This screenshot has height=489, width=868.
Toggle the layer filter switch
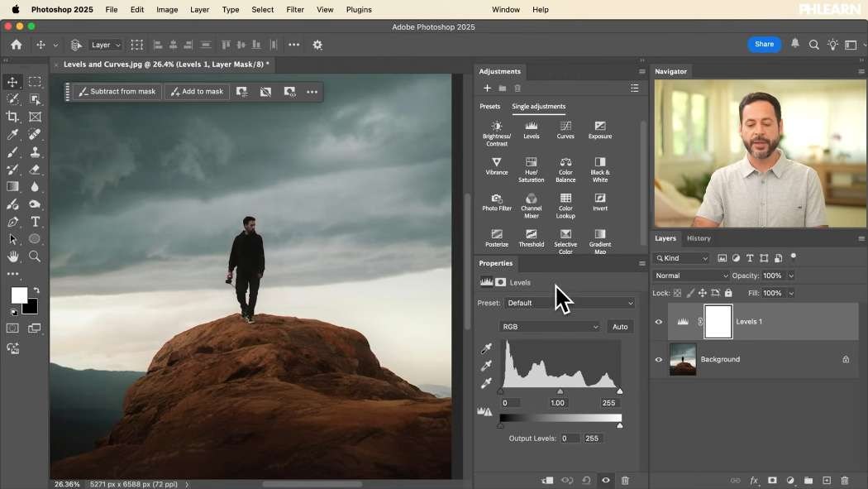tap(794, 256)
